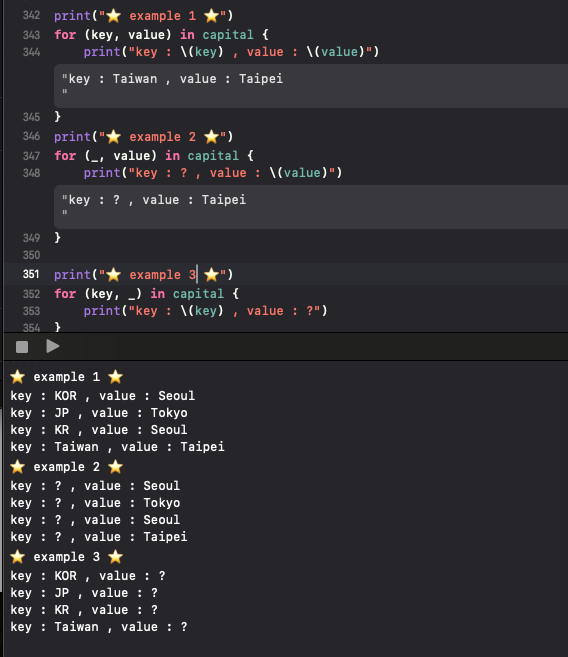Click line number 345 in the gutter
Screen dimensions: 568x657
pos(31,117)
